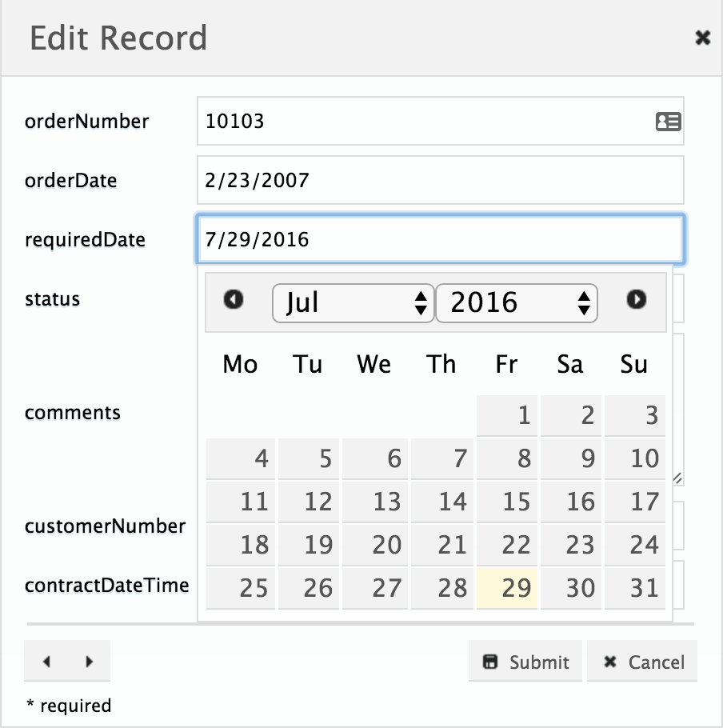Go to previous record with left arrow
The image size is (723, 728).
(x=46, y=661)
